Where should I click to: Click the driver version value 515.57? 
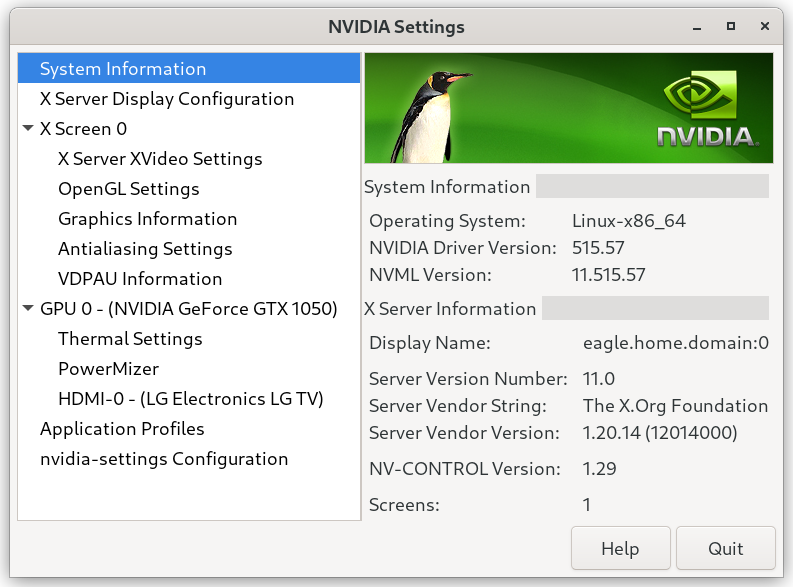click(x=598, y=248)
